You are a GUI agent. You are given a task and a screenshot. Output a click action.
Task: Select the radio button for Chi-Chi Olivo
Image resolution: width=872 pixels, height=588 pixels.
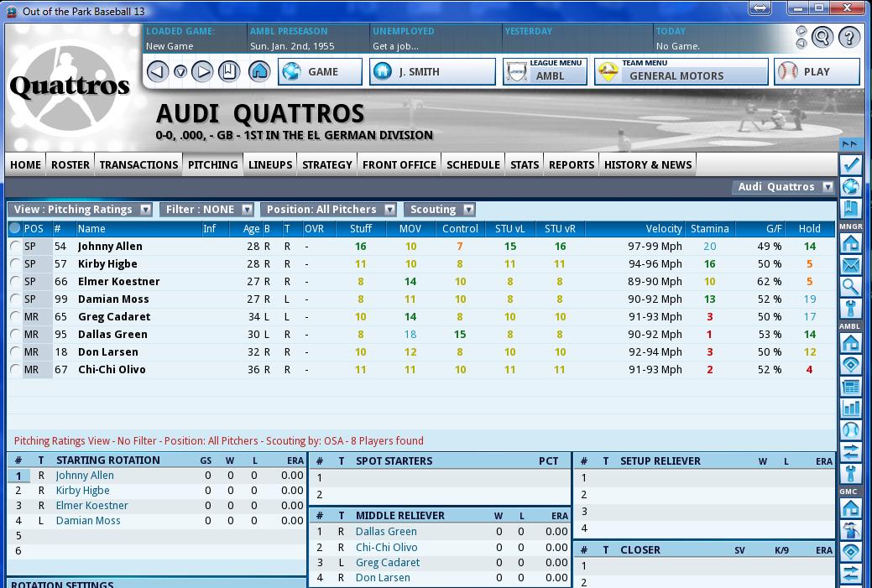pyautogui.click(x=16, y=370)
